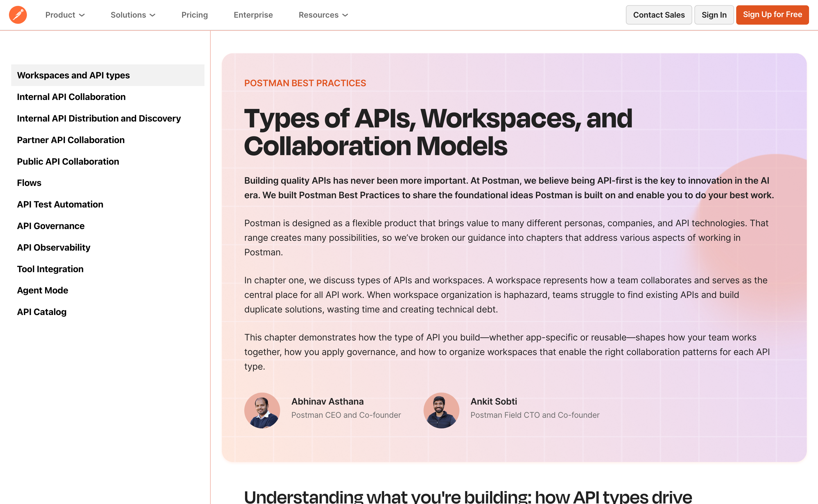Open API Test Automation chapter

pos(60,204)
